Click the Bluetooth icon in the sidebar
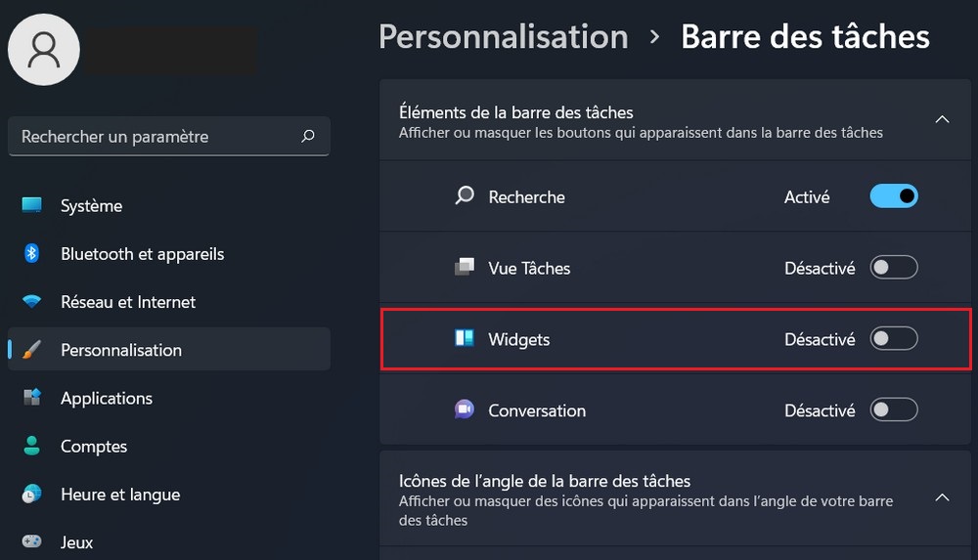This screenshot has height=560, width=978. point(32,254)
